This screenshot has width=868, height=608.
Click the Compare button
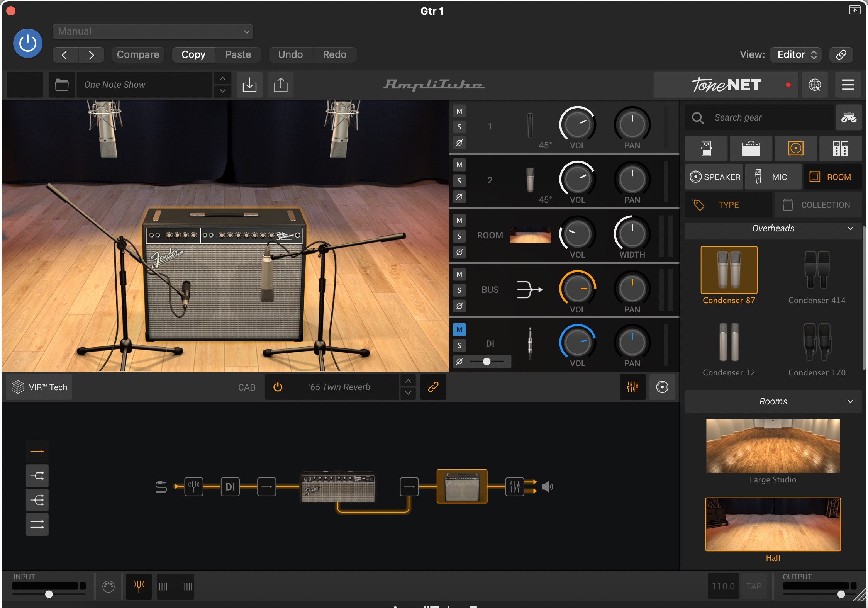(x=138, y=54)
